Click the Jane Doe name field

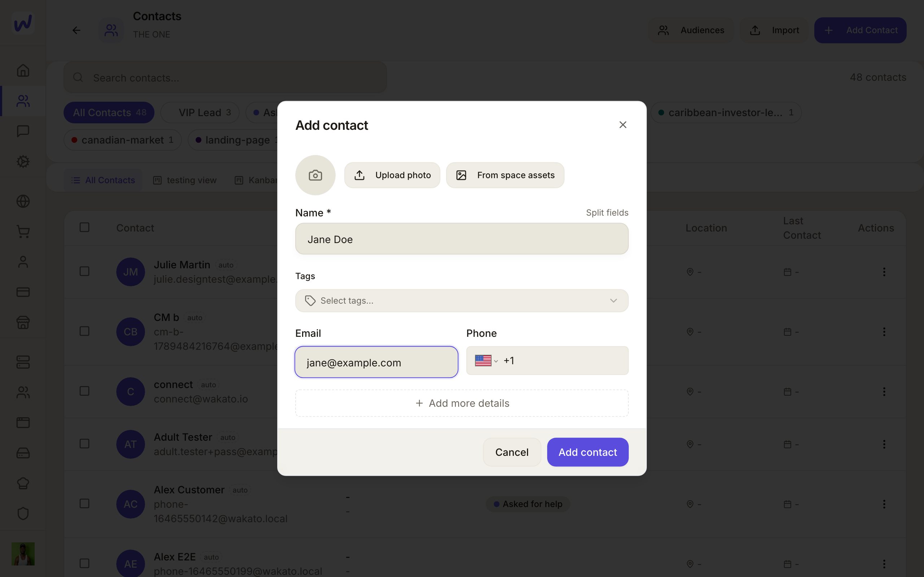point(462,239)
